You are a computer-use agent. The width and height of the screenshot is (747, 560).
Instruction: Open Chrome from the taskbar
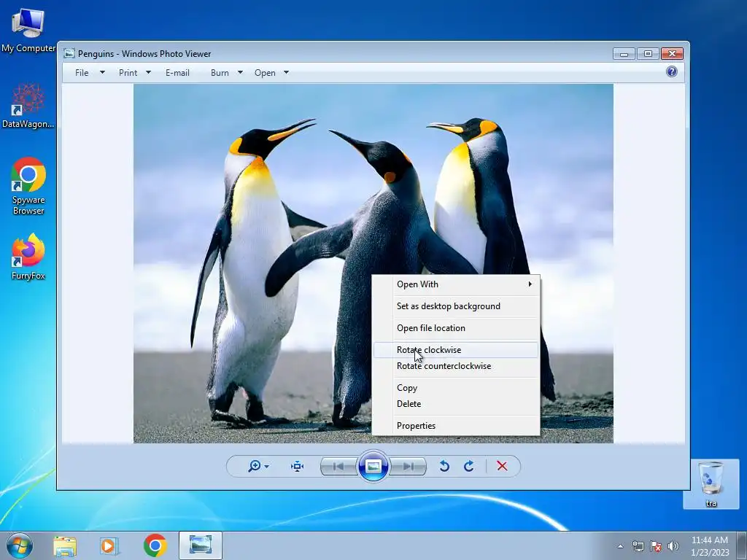click(x=155, y=545)
